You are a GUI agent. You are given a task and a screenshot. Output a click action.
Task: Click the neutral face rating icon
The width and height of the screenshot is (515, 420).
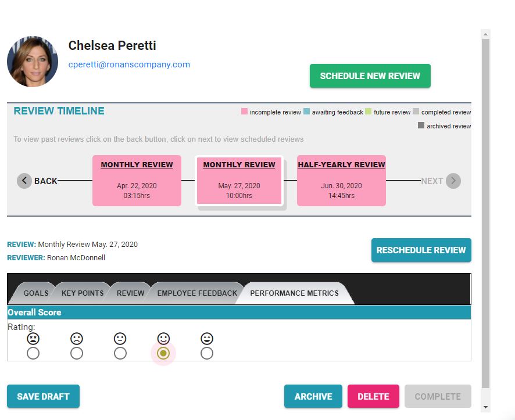[x=120, y=339]
